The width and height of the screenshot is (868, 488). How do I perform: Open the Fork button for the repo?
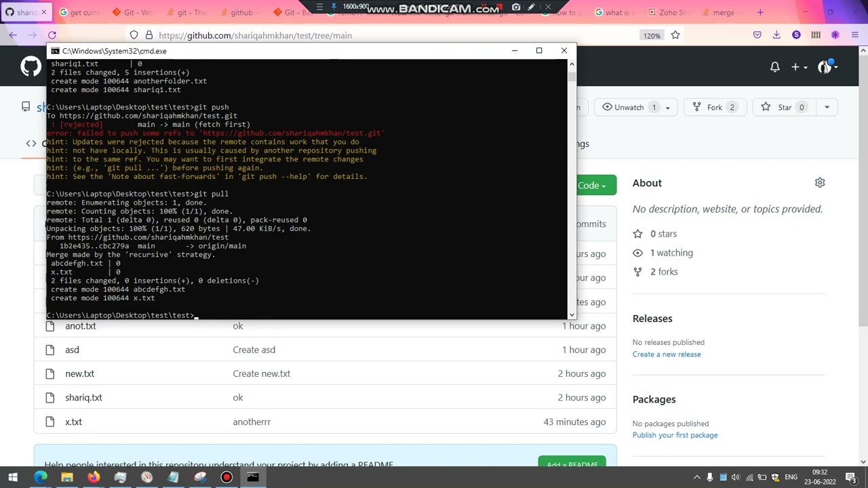(715, 107)
